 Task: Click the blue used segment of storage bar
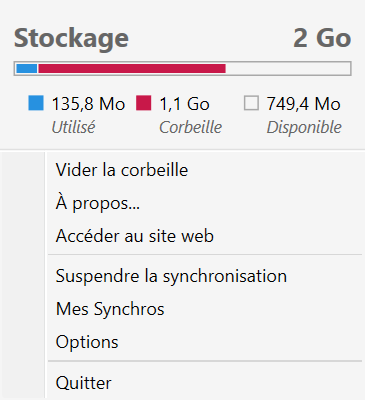click(x=26, y=68)
